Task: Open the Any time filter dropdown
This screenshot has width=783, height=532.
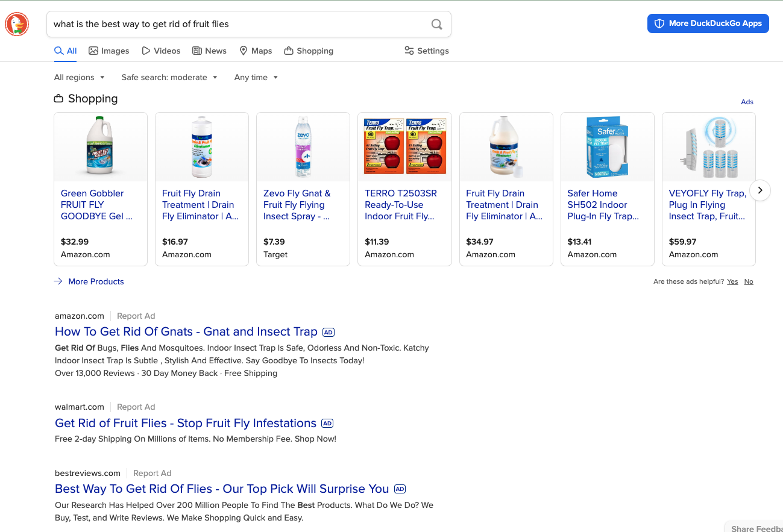Action: 256,77
